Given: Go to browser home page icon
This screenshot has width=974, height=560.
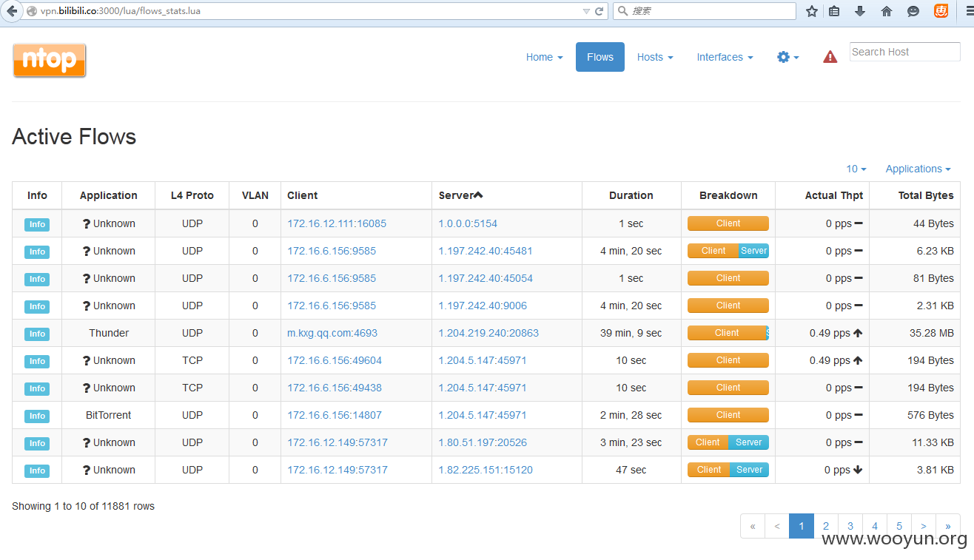Looking at the screenshot, I should click(887, 11).
